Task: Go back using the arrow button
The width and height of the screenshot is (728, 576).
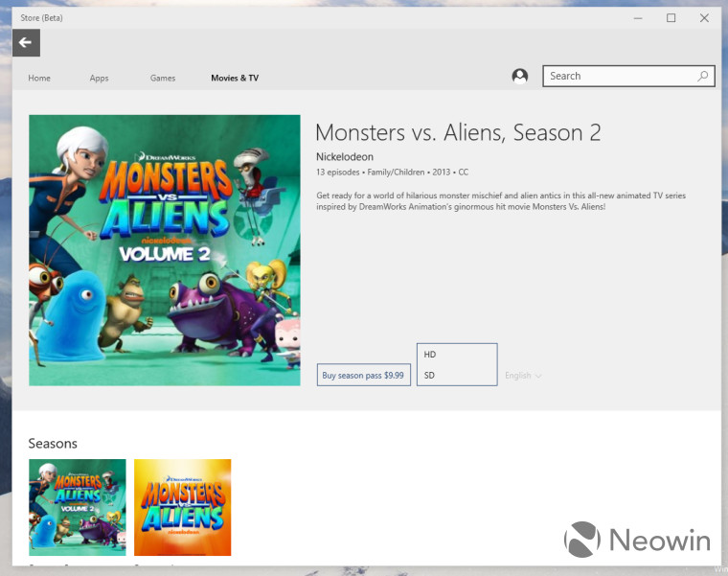Action: click(x=26, y=43)
